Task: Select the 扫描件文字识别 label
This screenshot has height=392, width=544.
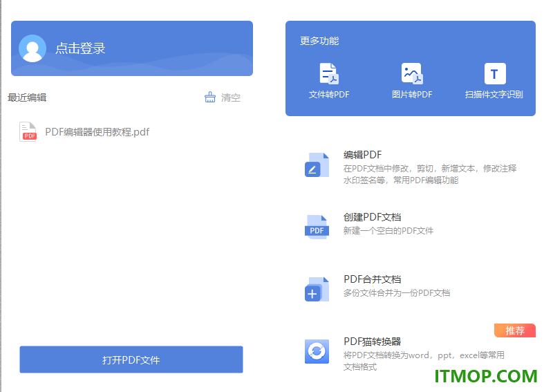Action: click(x=494, y=94)
